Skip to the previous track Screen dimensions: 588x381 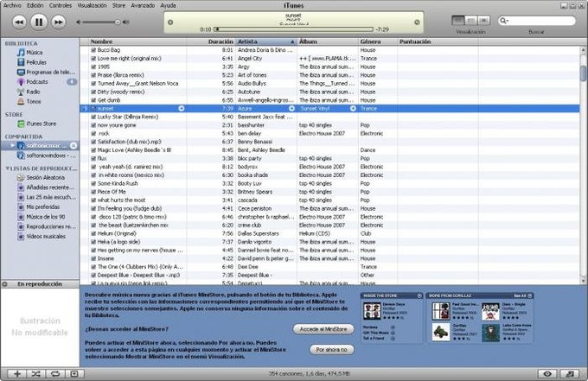point(19,22)
